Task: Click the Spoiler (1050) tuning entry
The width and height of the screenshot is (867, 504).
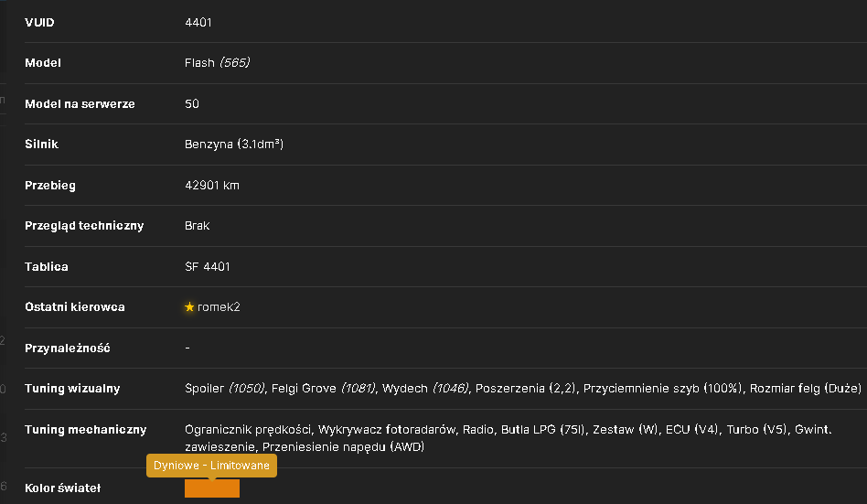Action: click(224, 389)
